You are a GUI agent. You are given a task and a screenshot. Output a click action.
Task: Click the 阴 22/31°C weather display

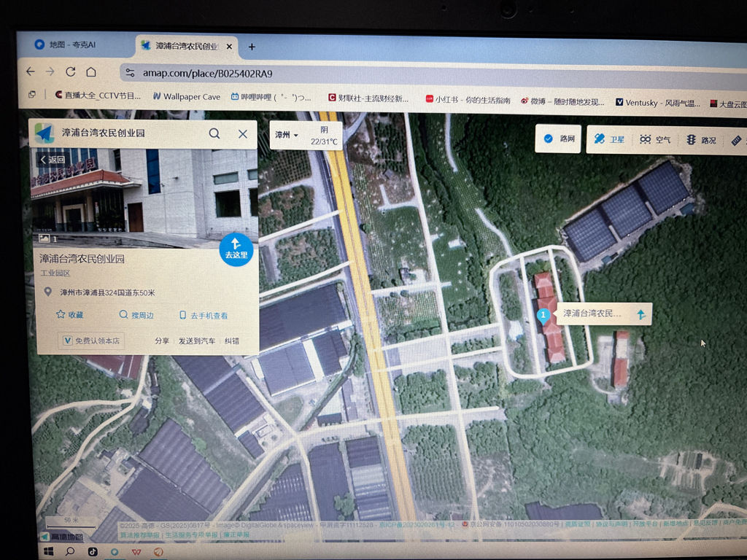pyautogui.click(x=324, y=135)
